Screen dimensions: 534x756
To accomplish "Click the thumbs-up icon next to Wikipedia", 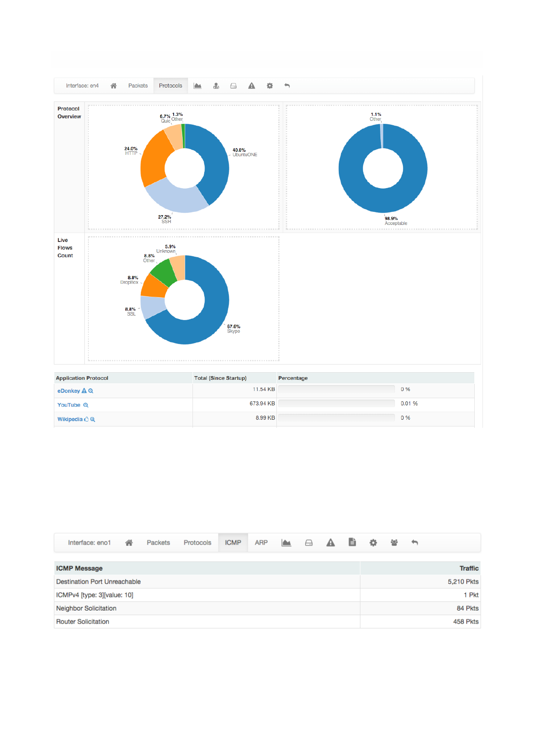I will 86,419.
